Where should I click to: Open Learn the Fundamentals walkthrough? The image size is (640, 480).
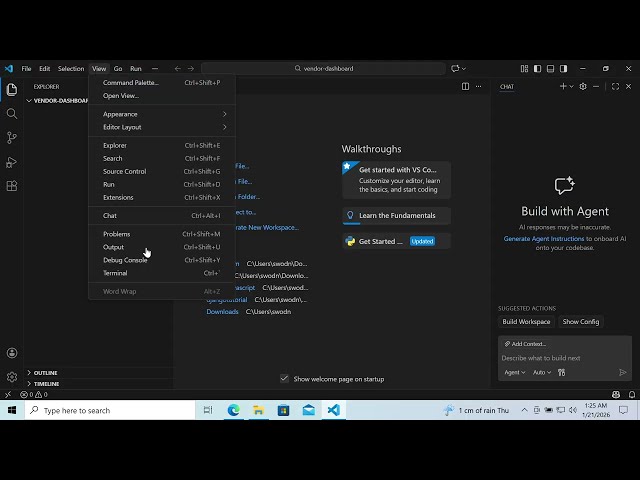[396, 216]
